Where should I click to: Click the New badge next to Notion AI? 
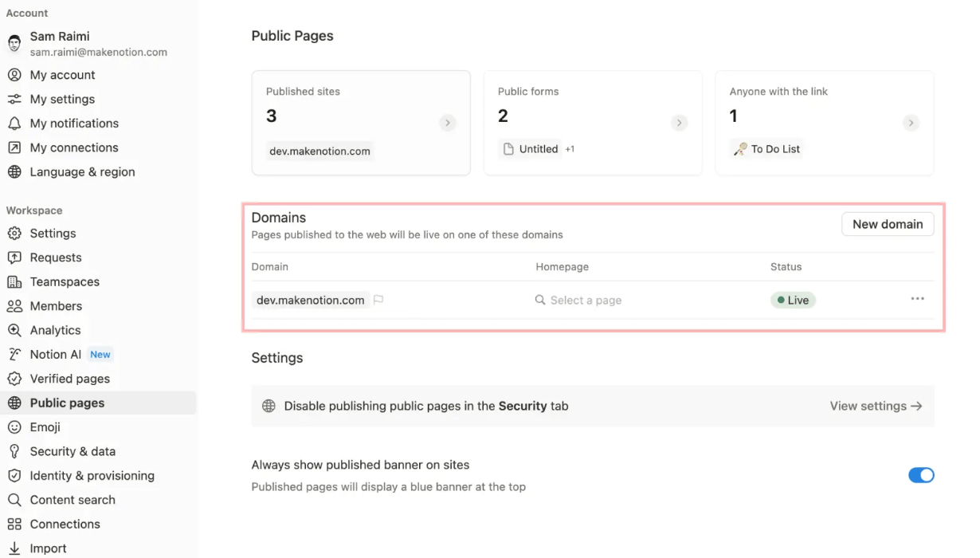(x=100, y=355)
